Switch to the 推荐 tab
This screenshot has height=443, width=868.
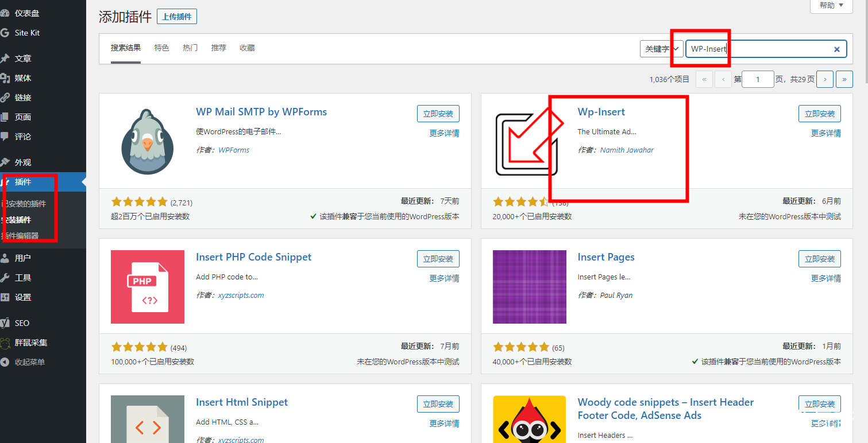(219, 48)
